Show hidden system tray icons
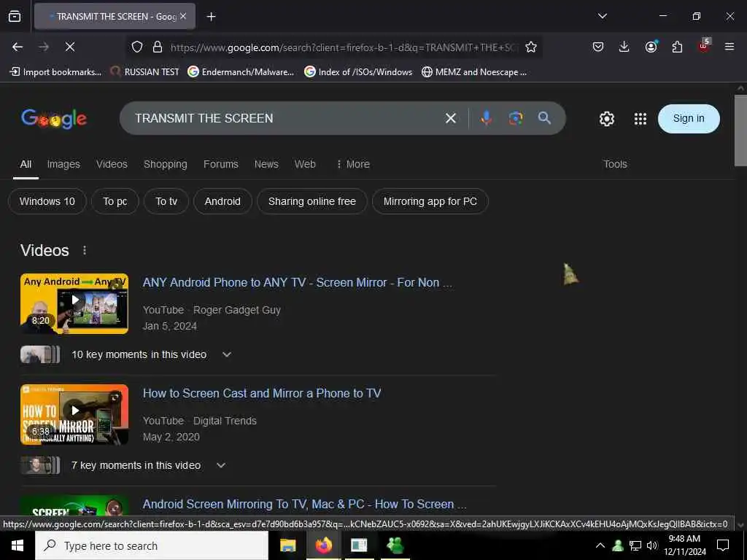This screenshot has height=560, width=747. (600, 545)
